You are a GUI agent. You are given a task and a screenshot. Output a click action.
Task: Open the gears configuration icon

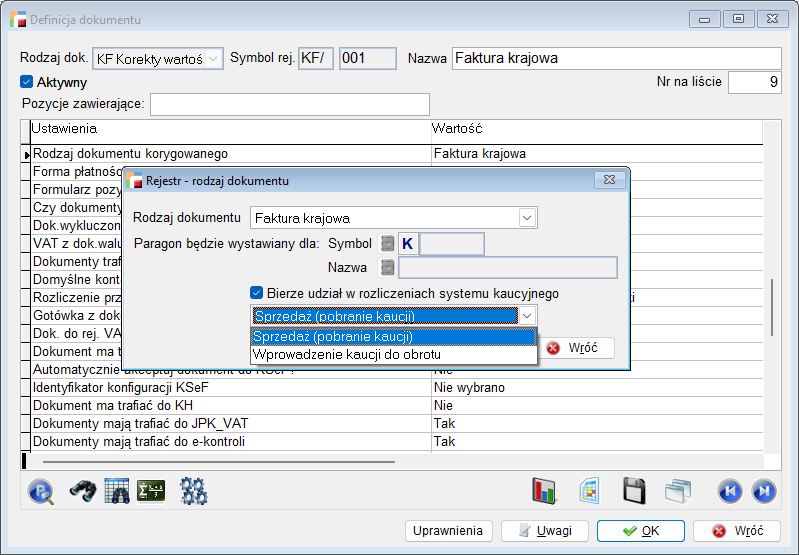pyautogui.click(x=193, y=491)
